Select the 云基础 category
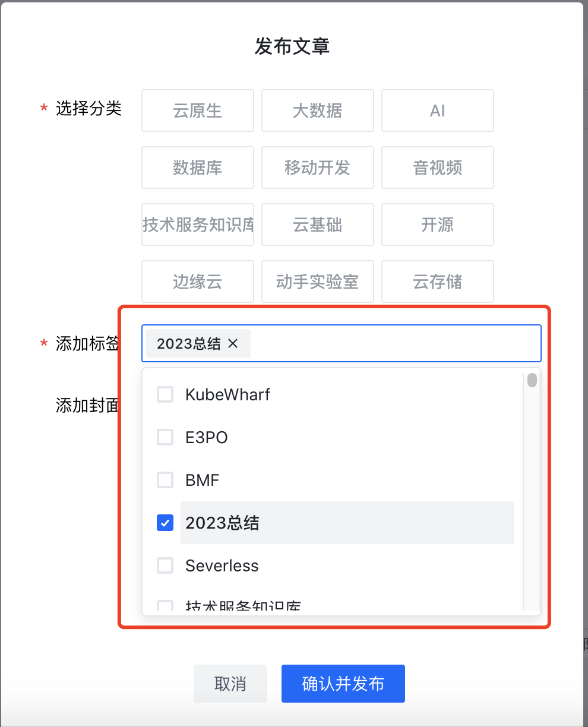The height and width of the screenshot is (727, 588). (318, 225)
